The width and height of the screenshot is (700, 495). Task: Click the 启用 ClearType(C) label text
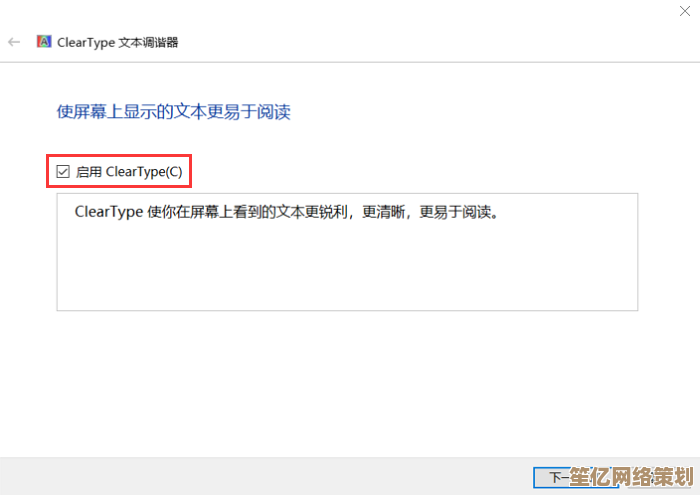pyautogui.click(x=129, y=172)
